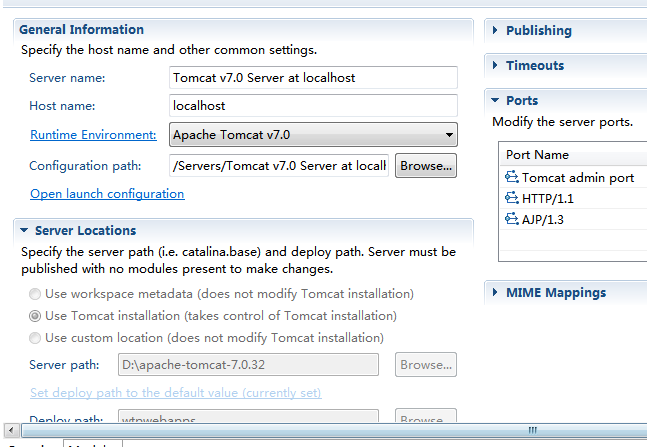
Task: Click the Runtime Environment link
Action: coord(93,135)
